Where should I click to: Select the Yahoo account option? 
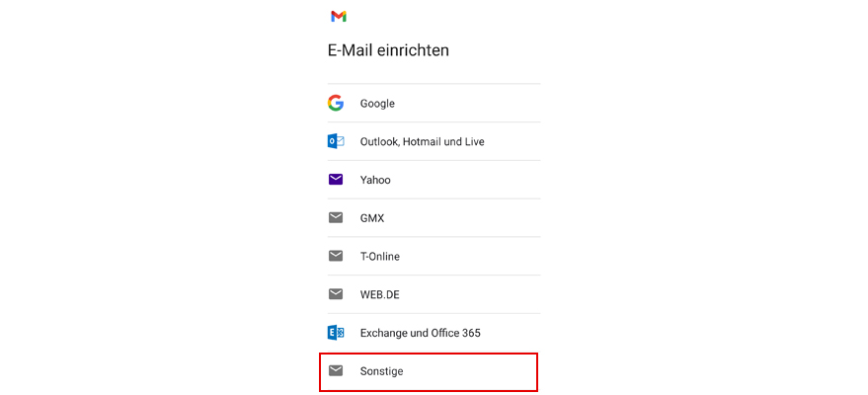click(375, 180)
